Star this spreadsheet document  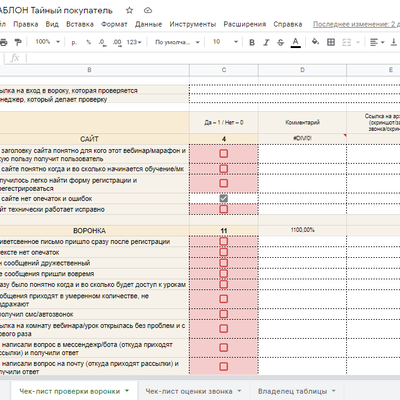(x=129, y=10)
